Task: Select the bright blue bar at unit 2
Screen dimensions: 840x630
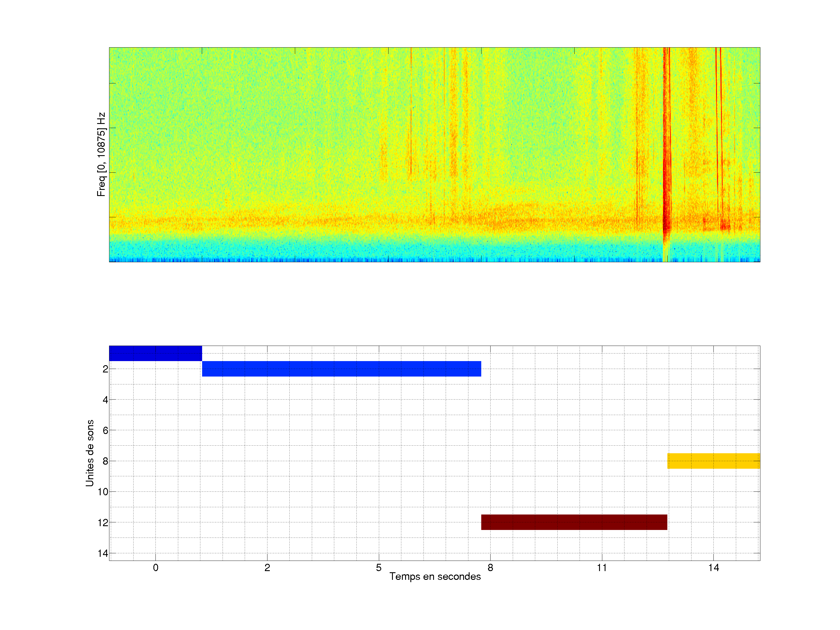Action: [341, 369]
